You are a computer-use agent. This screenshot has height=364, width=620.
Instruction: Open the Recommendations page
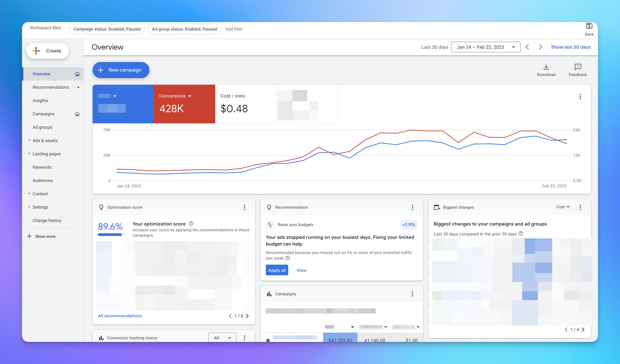(51, 87)
